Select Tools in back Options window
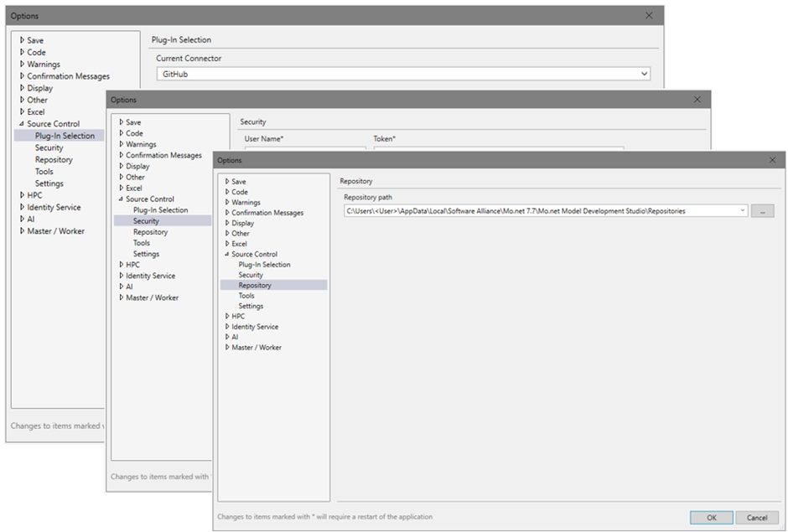Screen dimensions: 788x532 pyautogui.click(x=44, y=171)
